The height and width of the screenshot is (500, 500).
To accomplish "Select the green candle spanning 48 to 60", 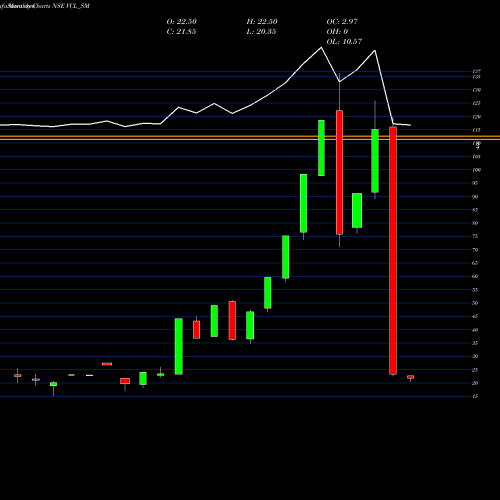I will tap(268, 293).
